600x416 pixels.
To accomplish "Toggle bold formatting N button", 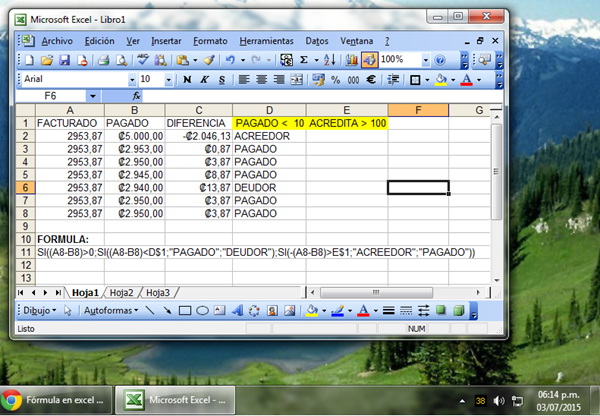I will [187, 80].
